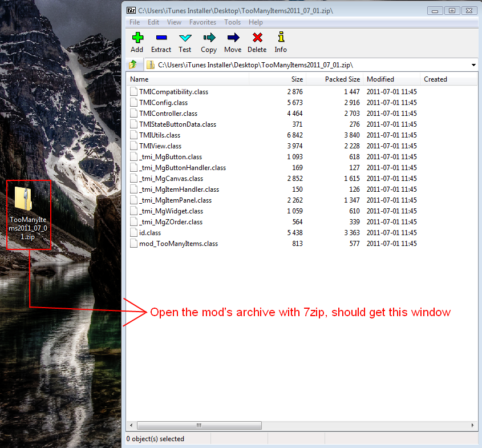Click file icon of id.class
Viewport: 482px width, 448px height.
pyautogui.click(x=133, y=233)
